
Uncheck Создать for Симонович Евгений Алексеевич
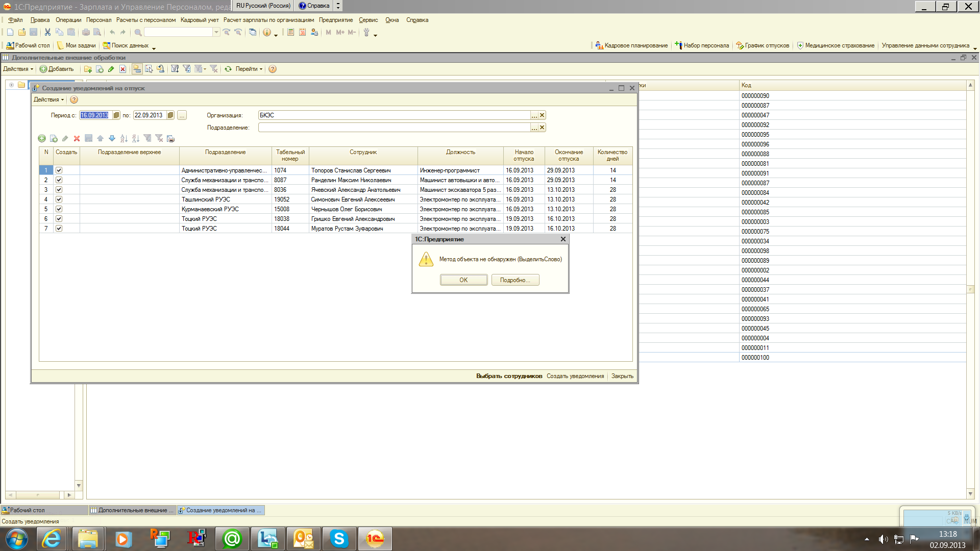pos(59,199)
